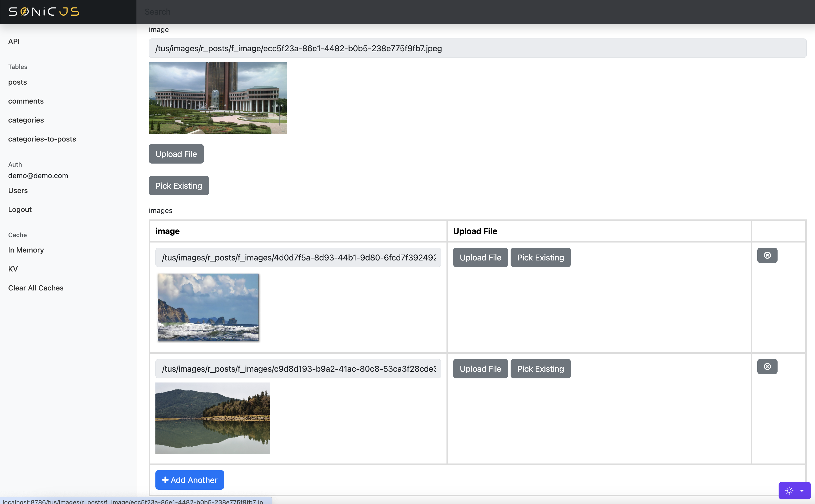Screen dimensions: 815x504
Task: Click Upload File below the main image
Action: coord(176,154)
